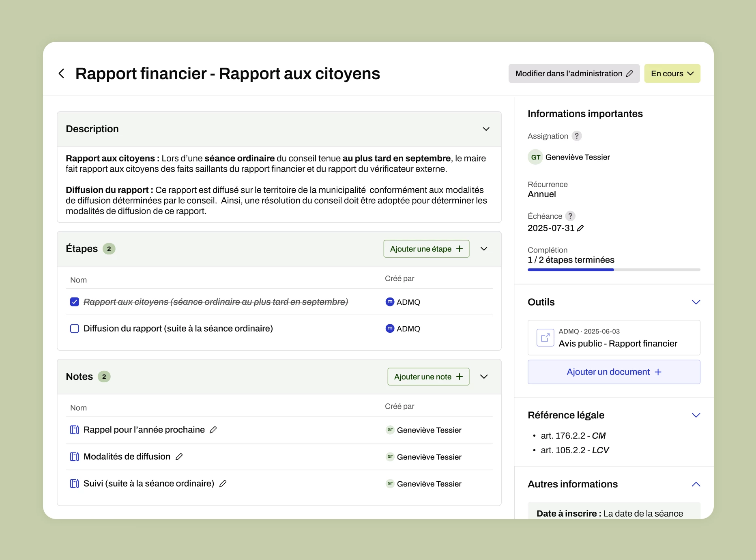Click Ajouter une étape button
The image size is (756, 560).
[426, 249]
